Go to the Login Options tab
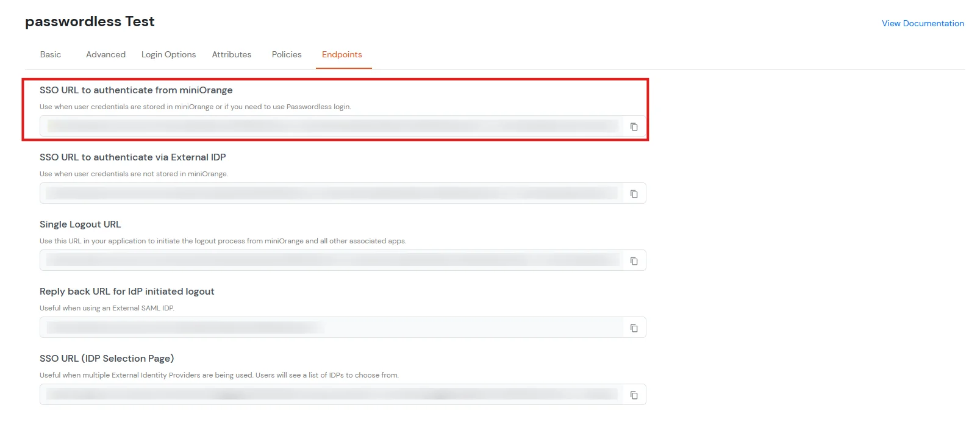Image resolution: width=980 pixels, height=430 pixels. pyautogui.click(x=168, y=54)
